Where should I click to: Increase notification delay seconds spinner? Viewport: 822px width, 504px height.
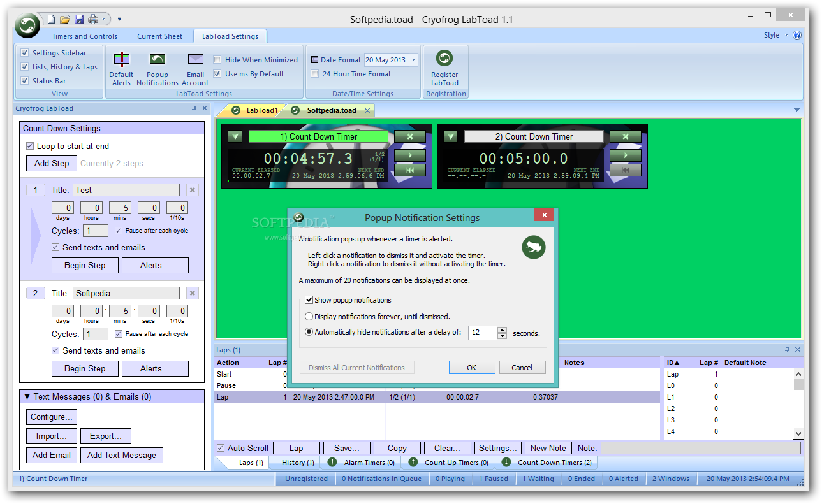pos(503,329)
